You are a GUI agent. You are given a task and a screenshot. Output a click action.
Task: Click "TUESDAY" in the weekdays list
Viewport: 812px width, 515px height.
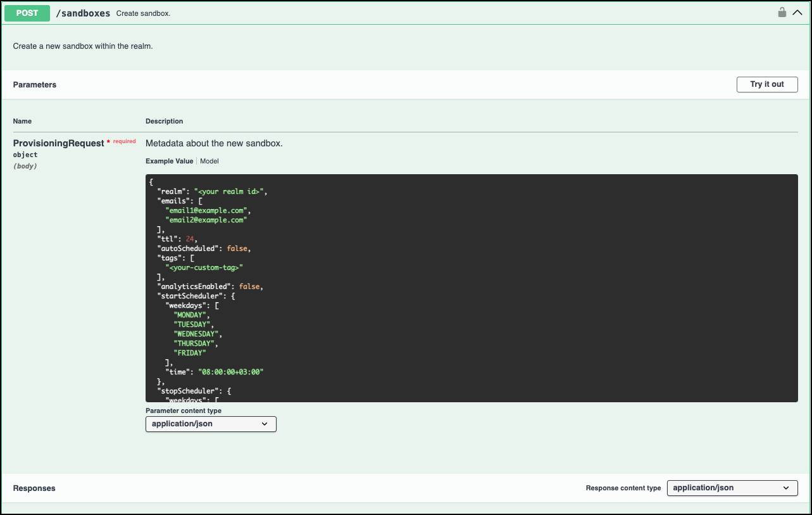[x=192, y=324]
